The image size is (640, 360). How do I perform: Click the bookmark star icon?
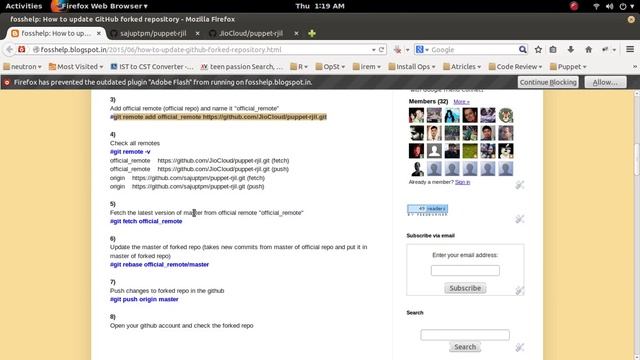[538, 49]
